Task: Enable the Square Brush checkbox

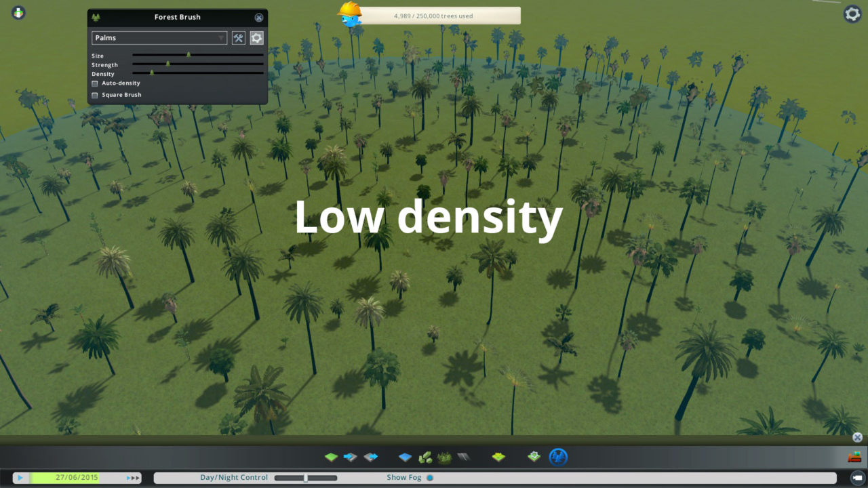Action: pyautogui.click(x=95, y=95)
